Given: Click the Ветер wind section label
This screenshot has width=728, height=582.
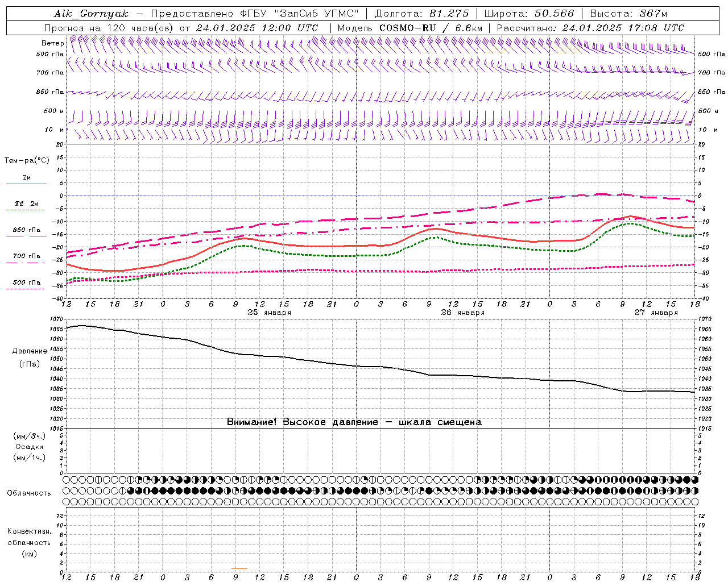Looking at the screenshot, I should pyautogui.click(x=53, y=43).
